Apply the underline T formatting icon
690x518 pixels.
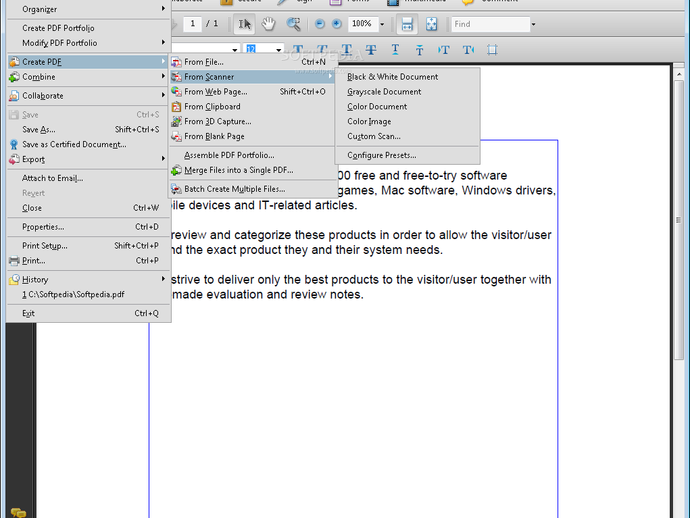347,49
